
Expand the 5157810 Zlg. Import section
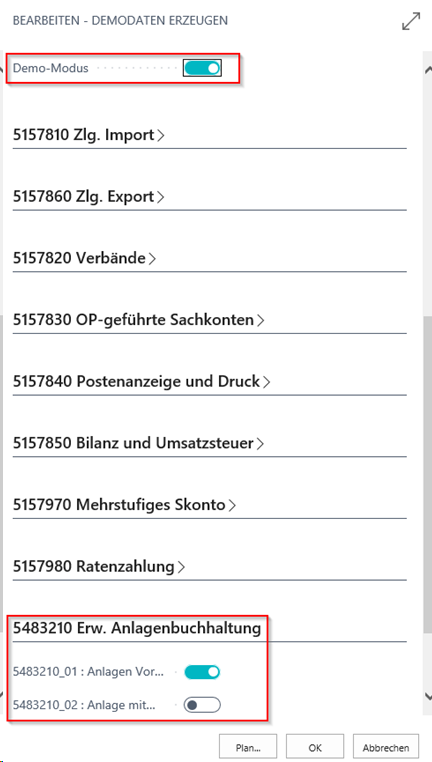[88, 135]
